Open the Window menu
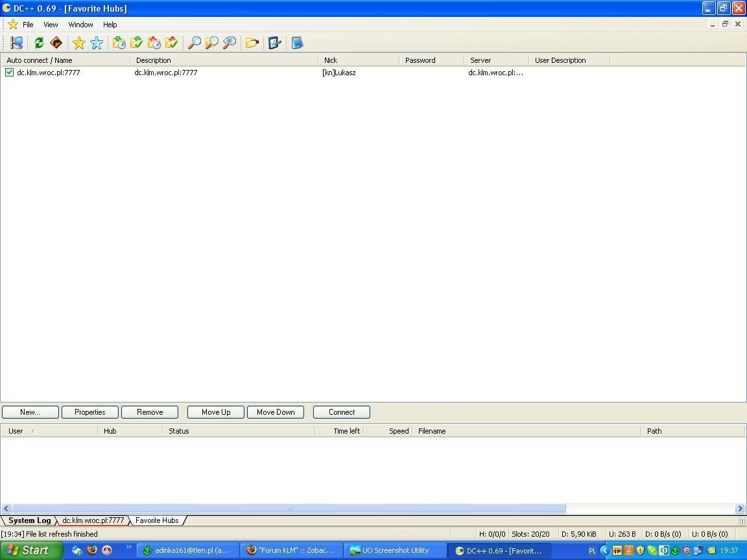Viewport: 747px width, 560px height. point(80,25)
